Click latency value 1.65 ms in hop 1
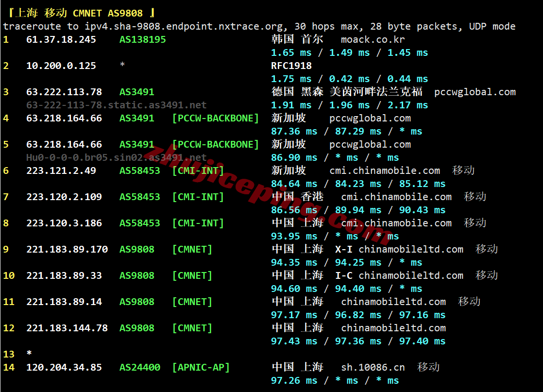This screenshot has width=543, height=392. coord(291,52)
